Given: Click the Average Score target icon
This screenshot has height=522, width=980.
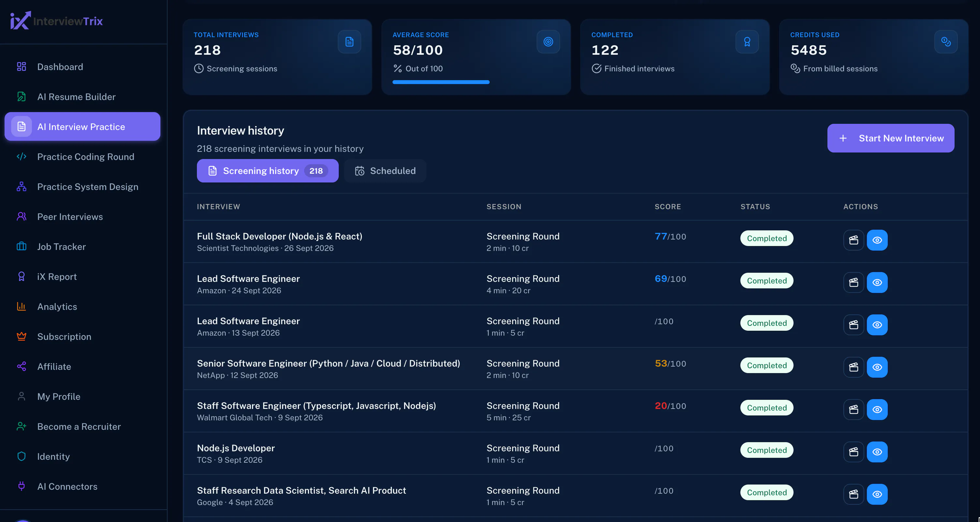Looking at the screenshot, I should pos(548,41).
